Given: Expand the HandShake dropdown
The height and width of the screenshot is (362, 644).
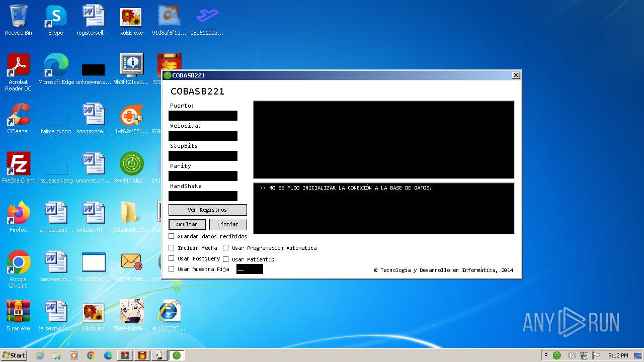Looking at the screenshot, I should [203, 196].
